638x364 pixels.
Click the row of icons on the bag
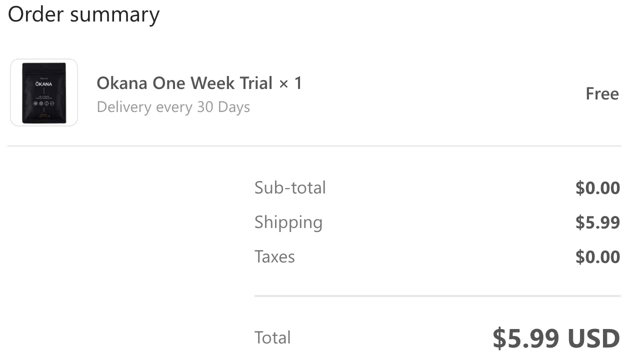tap(44, 103)
